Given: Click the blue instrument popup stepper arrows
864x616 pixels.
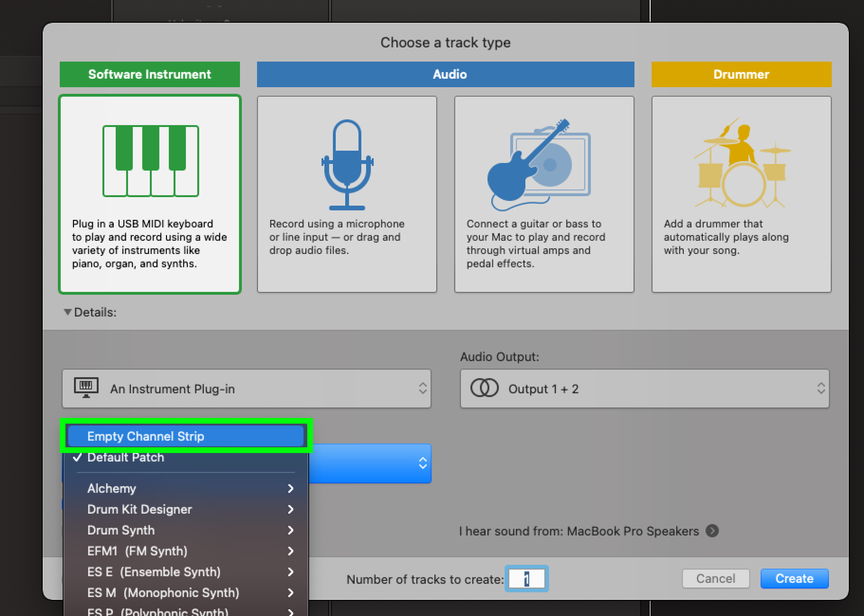Looking at the screenshot, I should (x=423, y=463).
